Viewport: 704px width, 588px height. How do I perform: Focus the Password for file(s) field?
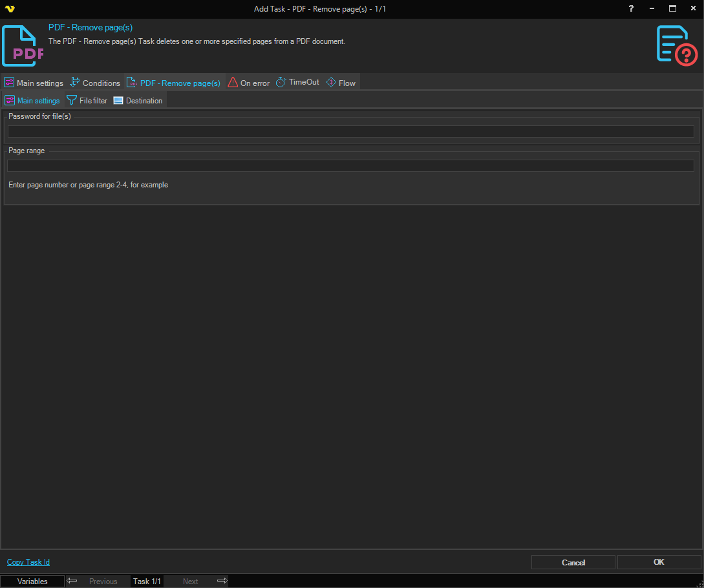tap(350, 131)
